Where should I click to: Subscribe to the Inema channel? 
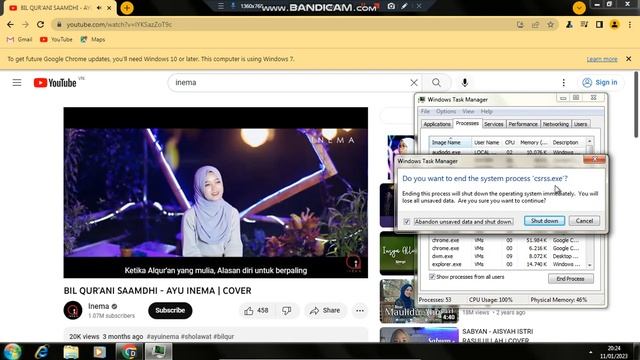tap(170, 311)
